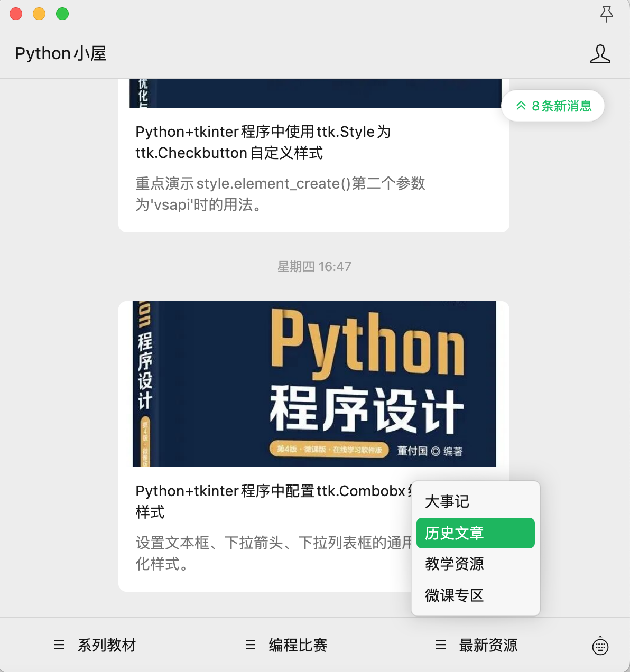This screenshot has height=672, width=630.
Task: Collapse the 最新资源 bottom menu
Action: click(x=477, y=645)
